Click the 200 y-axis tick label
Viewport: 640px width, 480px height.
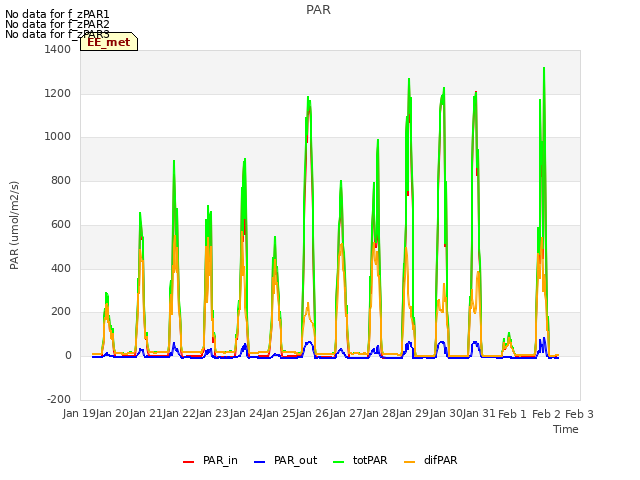pos(61,312)
